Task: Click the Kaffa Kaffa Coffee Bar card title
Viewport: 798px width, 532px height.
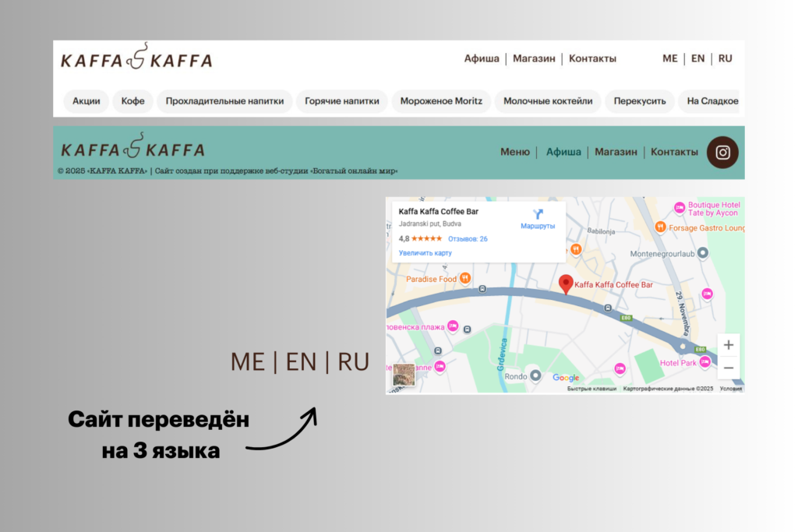Action: click(x=438, y=211)
